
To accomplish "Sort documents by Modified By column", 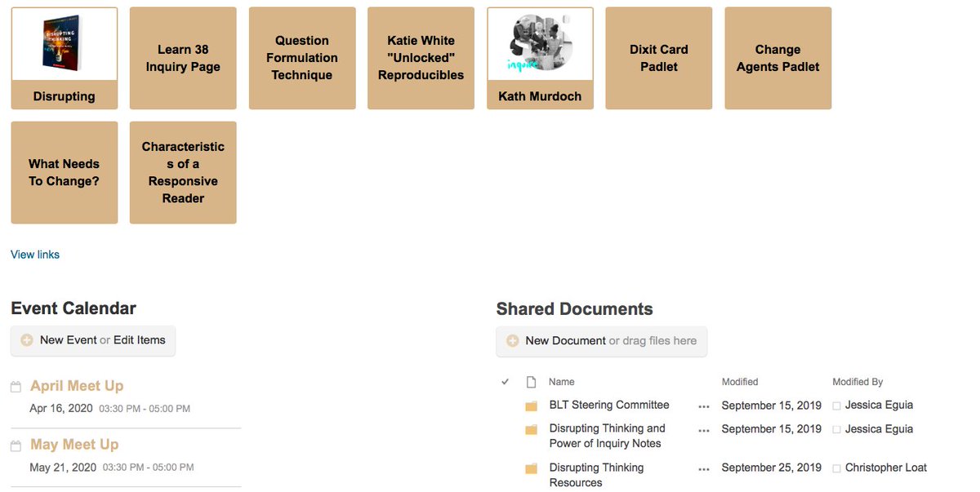I will click(857, 382).
